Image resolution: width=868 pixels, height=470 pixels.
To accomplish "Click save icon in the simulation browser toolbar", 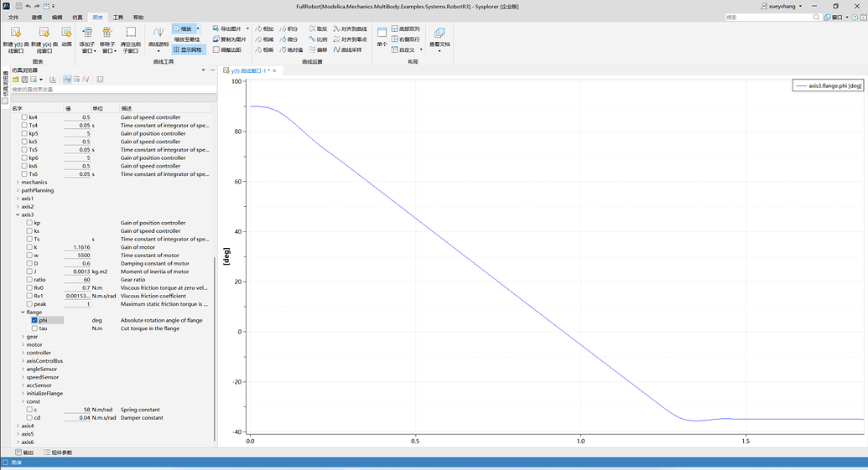I will (x=24, y=80).
